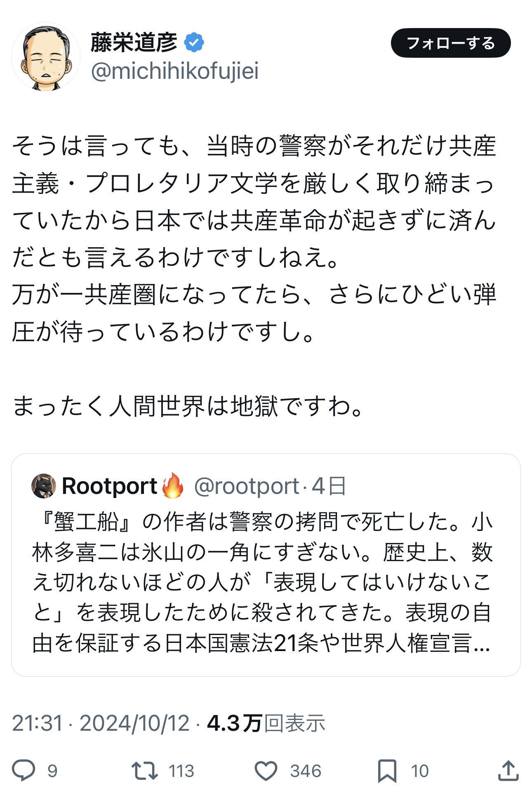This screenshot has height=812, width=532.
Task: View the 4.3万 回表示 view count
Action: pos(266,723)
